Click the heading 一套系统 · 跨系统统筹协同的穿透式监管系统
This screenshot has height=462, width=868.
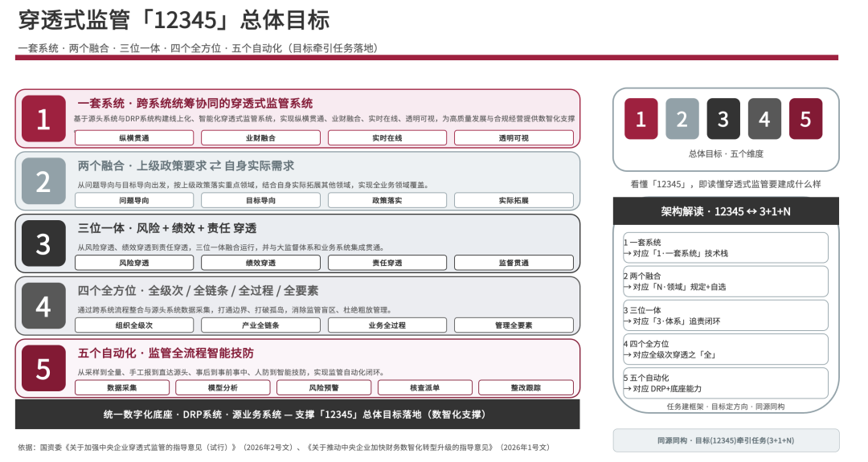point(195,104)
